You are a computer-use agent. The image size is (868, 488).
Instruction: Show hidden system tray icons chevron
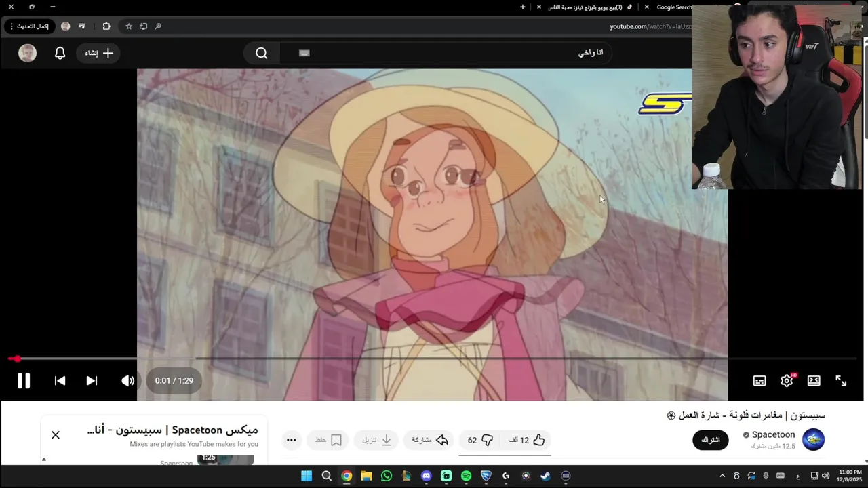pos(722,476)
